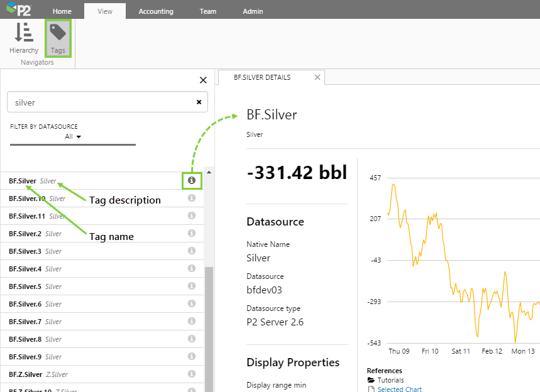Switch to the Accounting tab
Viewport: 540px width, 392px height.
pos(156,11)
